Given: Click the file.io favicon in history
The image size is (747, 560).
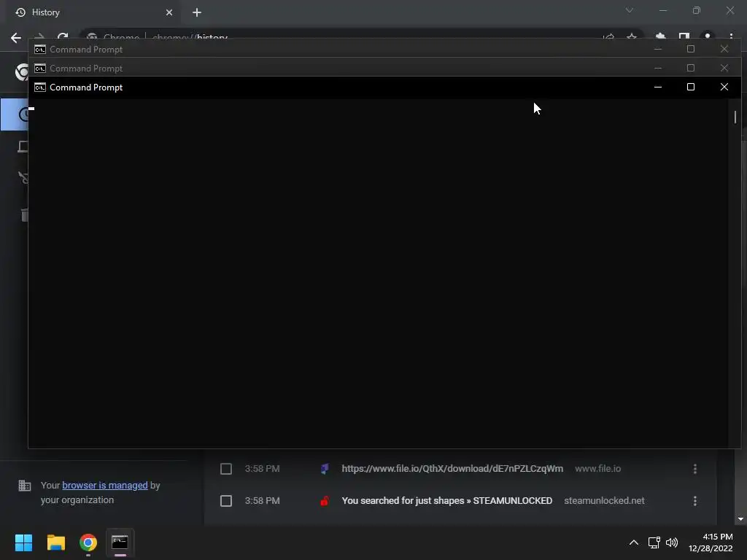Looking at the screenshot, I should [x=325, y=469].
